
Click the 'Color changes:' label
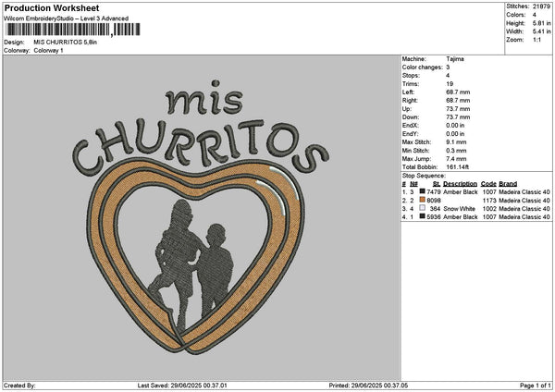point(423,67)
